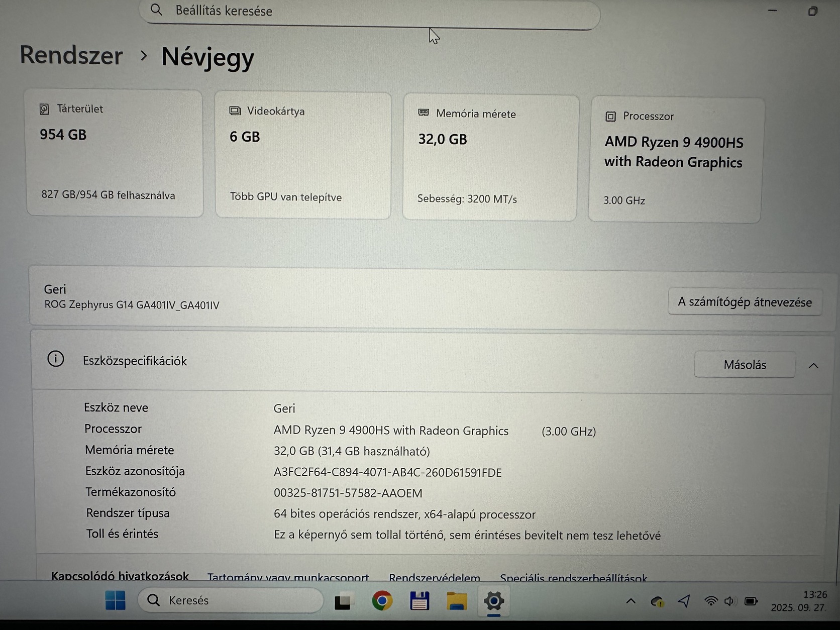Minimize the Settings window
840x630 pixels.
tap(773, 10)
